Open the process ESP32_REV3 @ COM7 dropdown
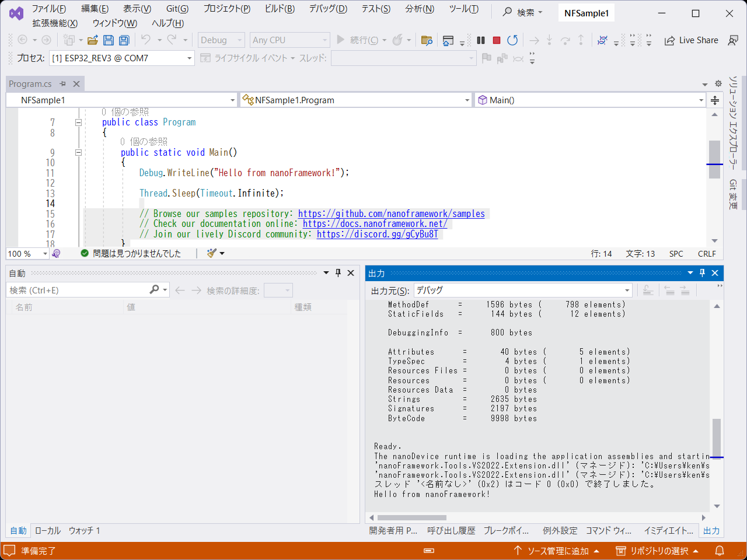 click(122, 58)
